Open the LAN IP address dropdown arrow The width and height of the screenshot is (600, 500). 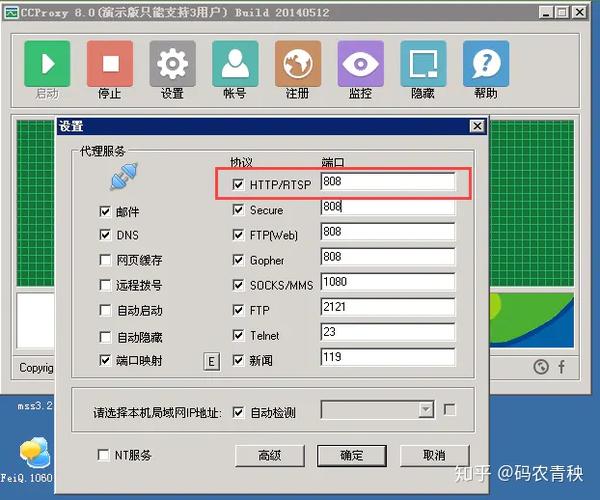[x=426, y=410]
